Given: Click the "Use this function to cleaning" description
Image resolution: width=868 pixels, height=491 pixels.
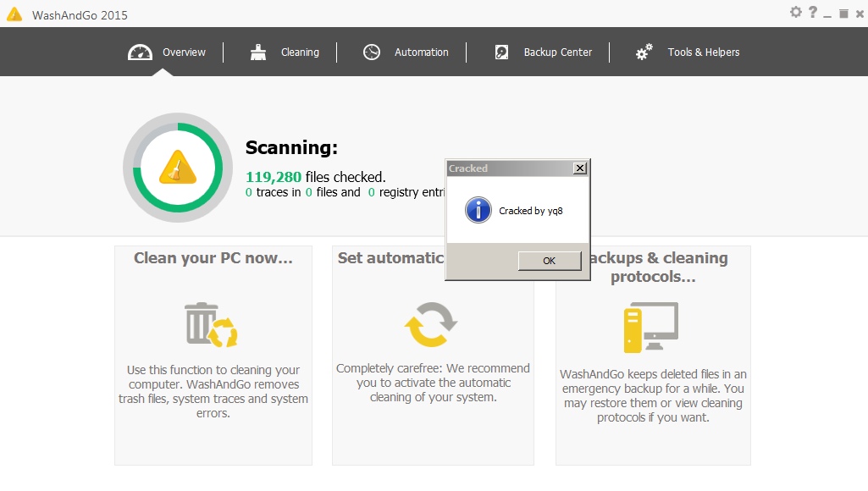Looking at the screenshot, I should [213, 391].
